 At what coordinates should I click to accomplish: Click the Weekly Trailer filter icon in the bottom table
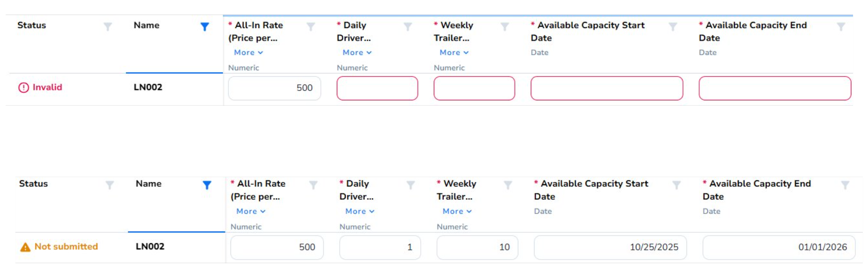pyautogui.click(x=508, y=185)
